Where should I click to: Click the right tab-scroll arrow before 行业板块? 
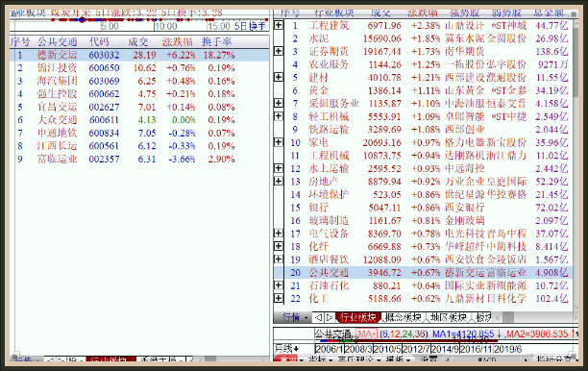click(329, 317)
